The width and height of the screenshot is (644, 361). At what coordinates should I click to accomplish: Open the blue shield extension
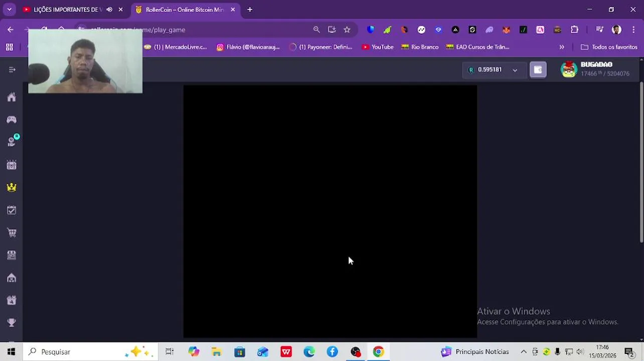tap(370, 30)
